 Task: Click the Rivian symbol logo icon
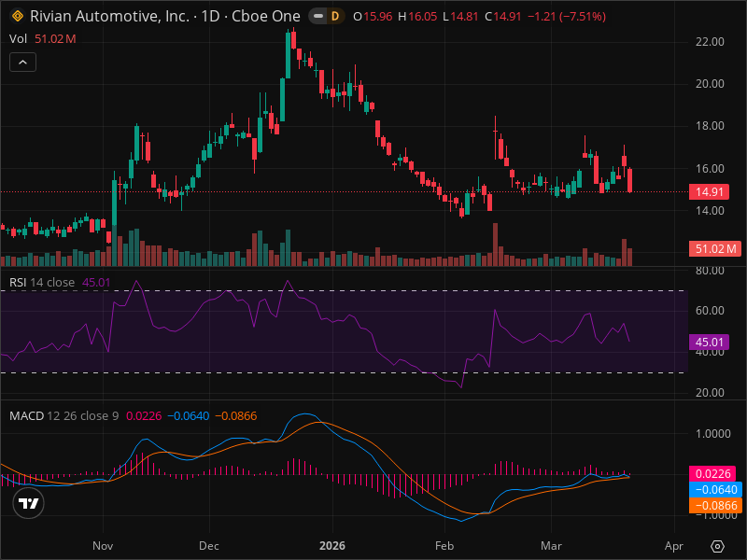(18, 16)
